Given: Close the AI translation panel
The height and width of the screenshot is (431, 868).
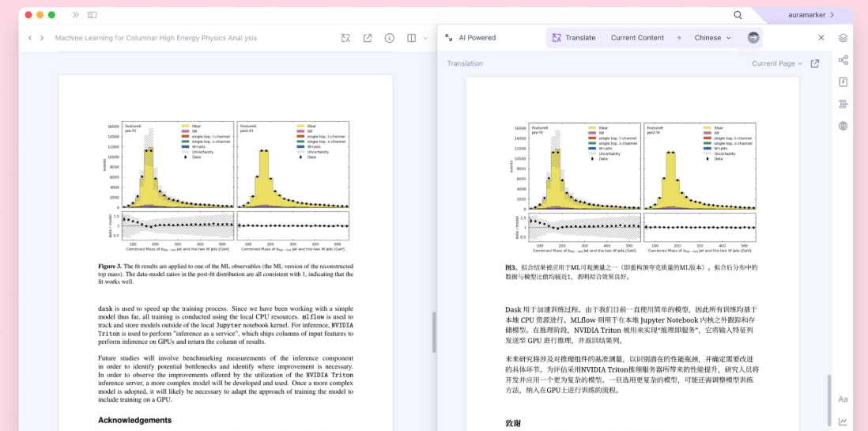Looking at the screenshot, I should click(x=821, y=38).
